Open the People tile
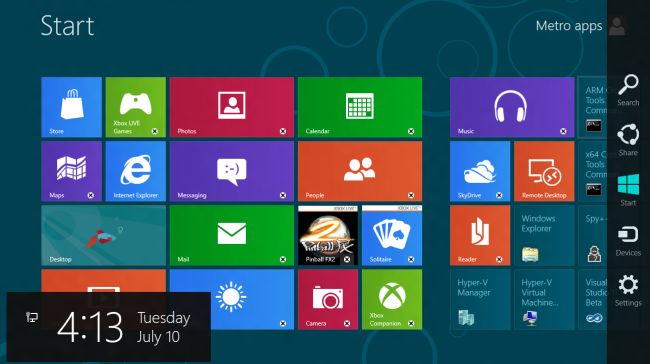This screenshot has width=650, height=364. (360, 171)
